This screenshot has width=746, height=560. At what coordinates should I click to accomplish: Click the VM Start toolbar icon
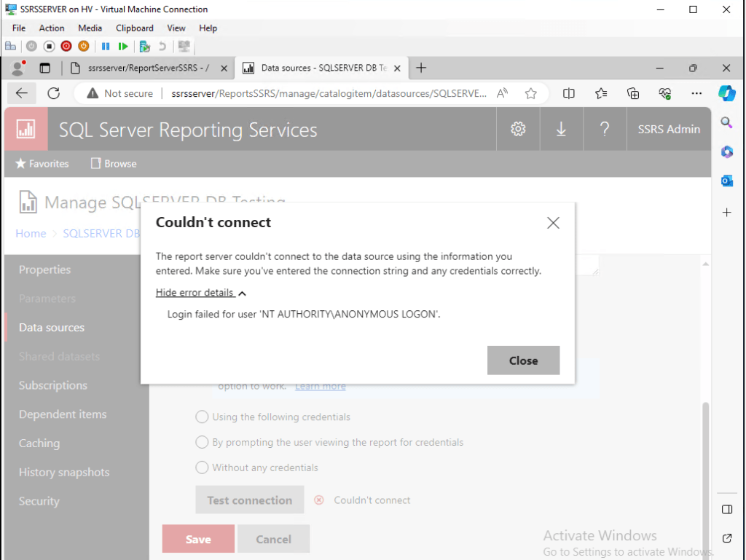click(x=31, y=46)
